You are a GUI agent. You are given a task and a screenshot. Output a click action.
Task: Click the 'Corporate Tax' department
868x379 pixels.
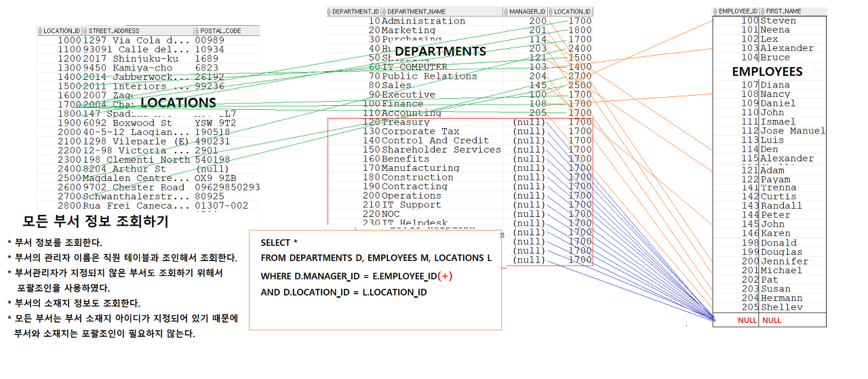tap(420, 132)
